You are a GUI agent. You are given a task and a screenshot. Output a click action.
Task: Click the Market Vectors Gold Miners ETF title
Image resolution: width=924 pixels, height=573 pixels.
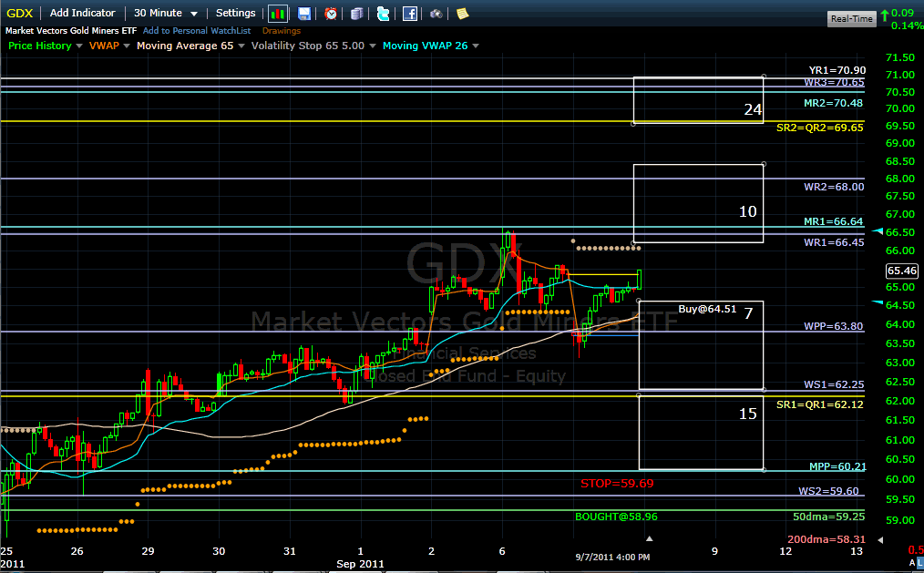click(71, 31)
